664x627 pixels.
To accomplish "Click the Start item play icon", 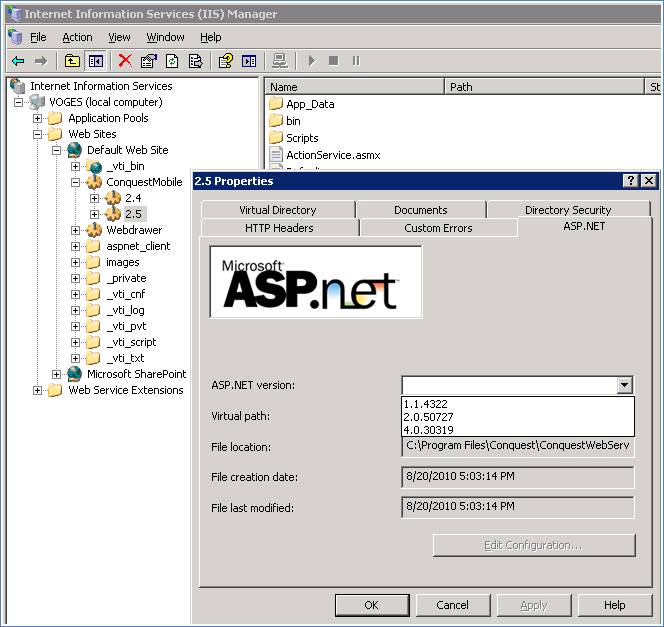I will click(312, 61).
